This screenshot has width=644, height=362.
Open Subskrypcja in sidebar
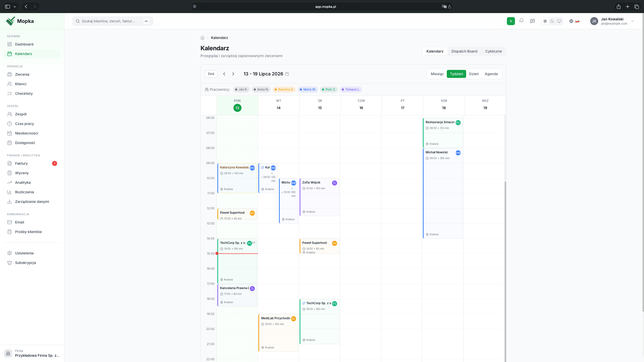click(x=32, y=263)
